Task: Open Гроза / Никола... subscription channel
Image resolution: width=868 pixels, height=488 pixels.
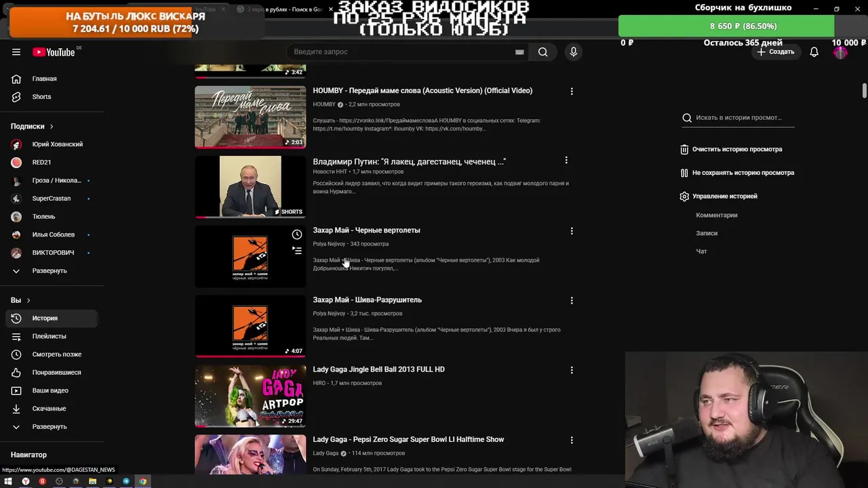Action: pyautogui.click(x=52, y=180)
